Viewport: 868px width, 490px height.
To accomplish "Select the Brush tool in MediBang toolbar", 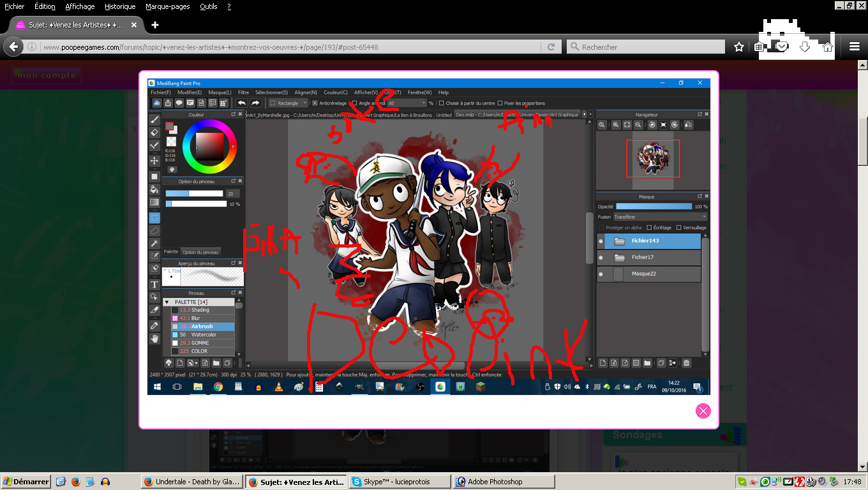I will 154,120.
